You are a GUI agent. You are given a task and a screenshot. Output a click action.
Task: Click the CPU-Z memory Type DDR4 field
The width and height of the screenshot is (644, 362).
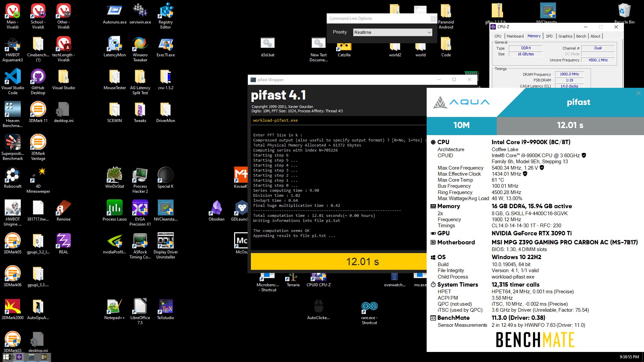[526, 48]
